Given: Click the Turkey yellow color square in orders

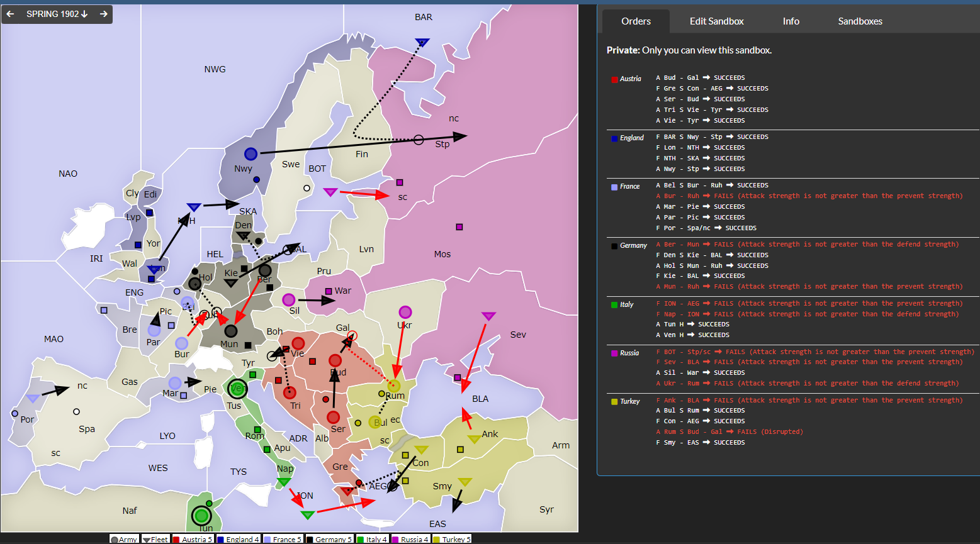Looking at the screenshot, I should click(x=614, y=402).
